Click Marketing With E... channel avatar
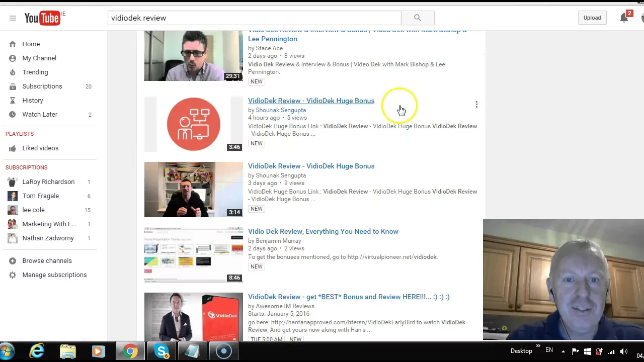 13,224
